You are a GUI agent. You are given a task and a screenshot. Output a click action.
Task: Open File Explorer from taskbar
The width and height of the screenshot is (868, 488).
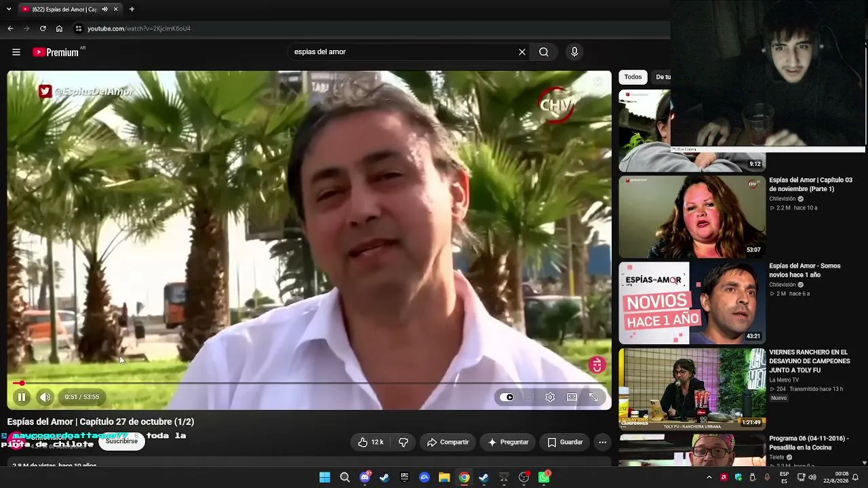444,478
